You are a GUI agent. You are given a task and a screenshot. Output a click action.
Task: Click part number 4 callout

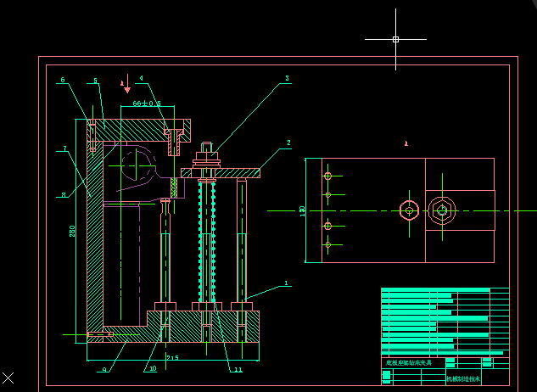(x=141, y=81)
